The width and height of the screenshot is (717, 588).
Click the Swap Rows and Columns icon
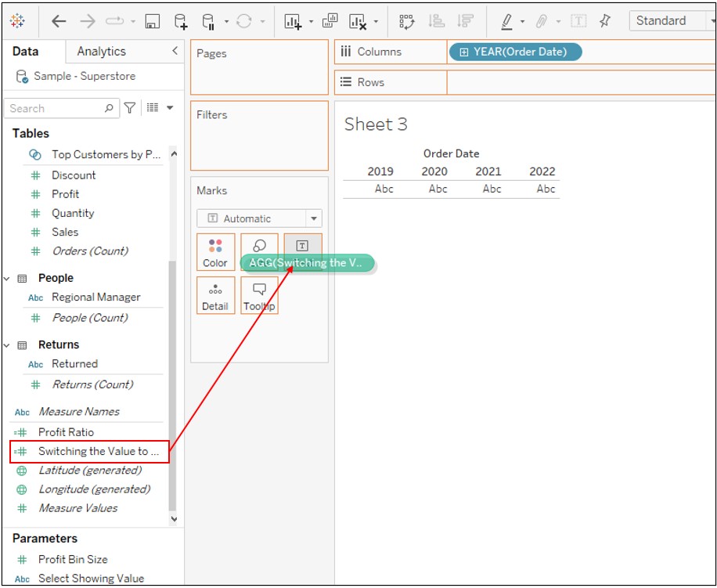pyautogui.click(x=406, y=21)
